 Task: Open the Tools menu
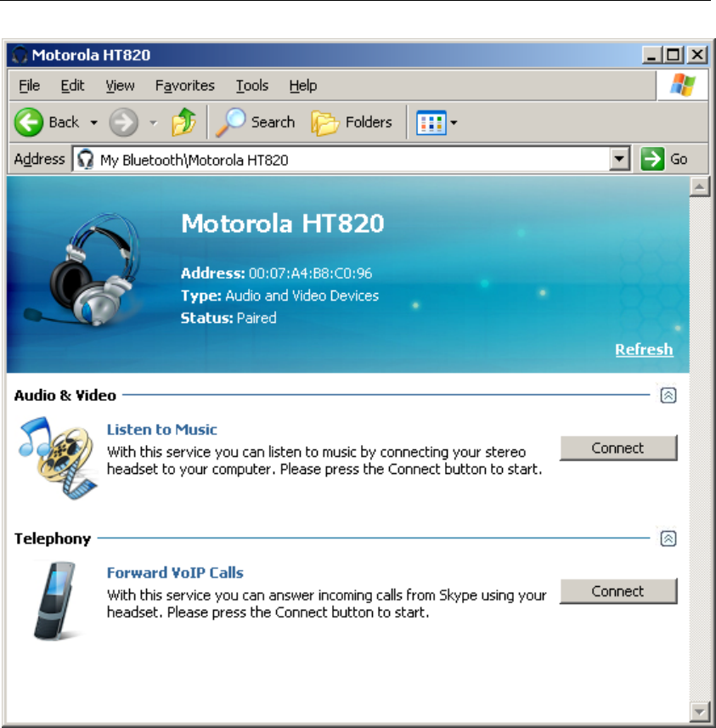[x=252, y=86]
